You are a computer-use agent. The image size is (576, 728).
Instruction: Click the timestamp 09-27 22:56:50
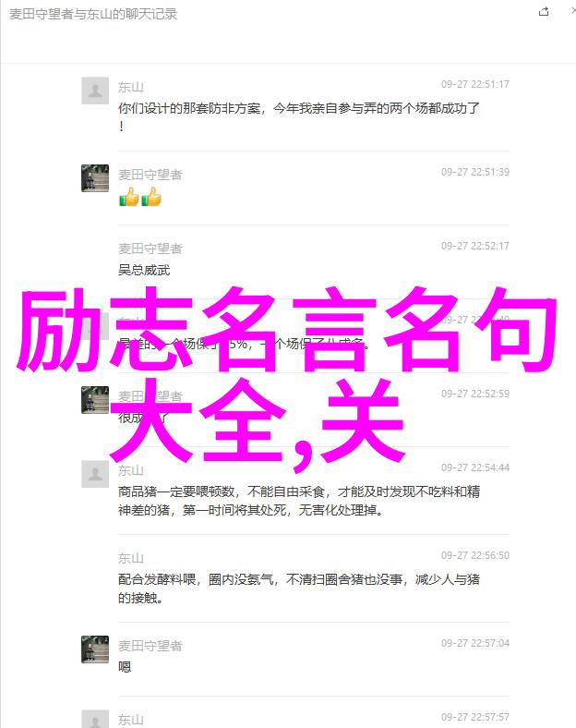pos(474,555)
